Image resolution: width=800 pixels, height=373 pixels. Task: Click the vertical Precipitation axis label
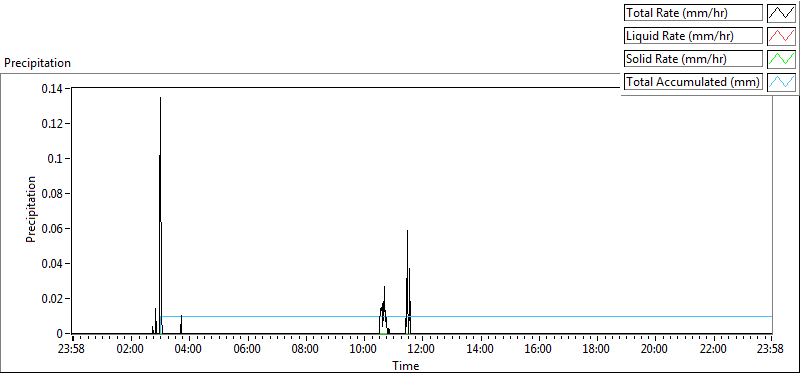pos(31,210)
